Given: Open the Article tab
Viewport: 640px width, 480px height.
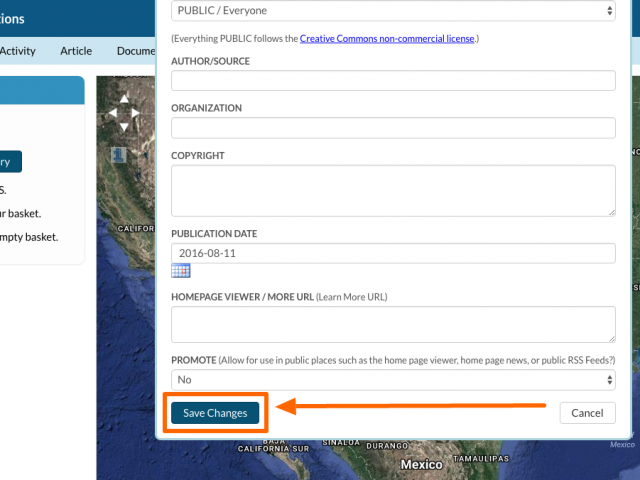Looking at the screenshot, I should tap(76, 51).
